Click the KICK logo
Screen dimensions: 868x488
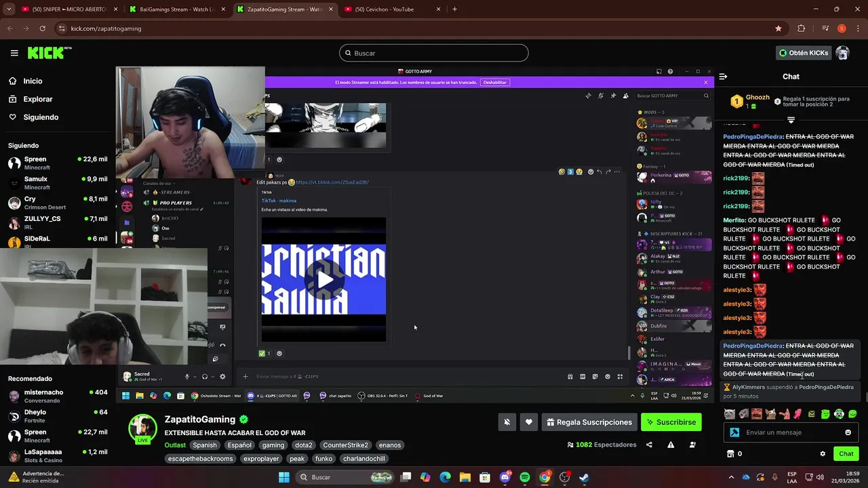[49, 52]
